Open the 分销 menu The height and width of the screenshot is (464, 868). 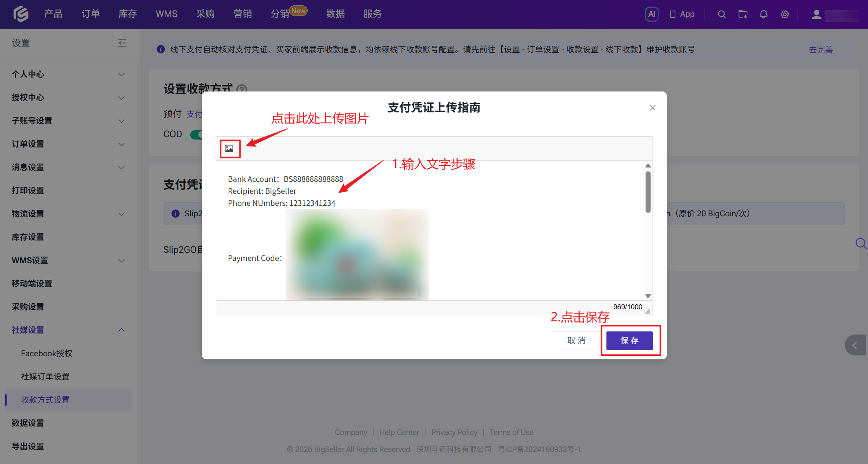280,14
